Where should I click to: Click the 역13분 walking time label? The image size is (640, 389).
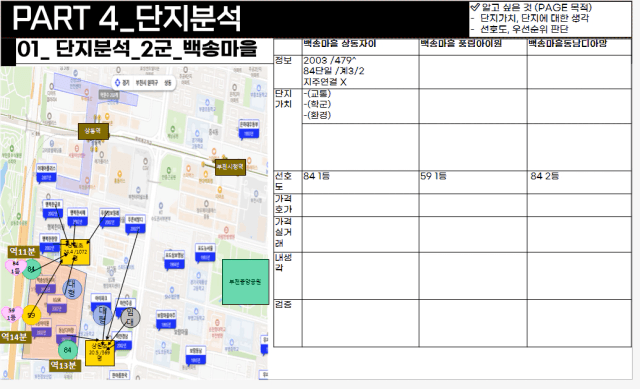(x=64, y=365)
